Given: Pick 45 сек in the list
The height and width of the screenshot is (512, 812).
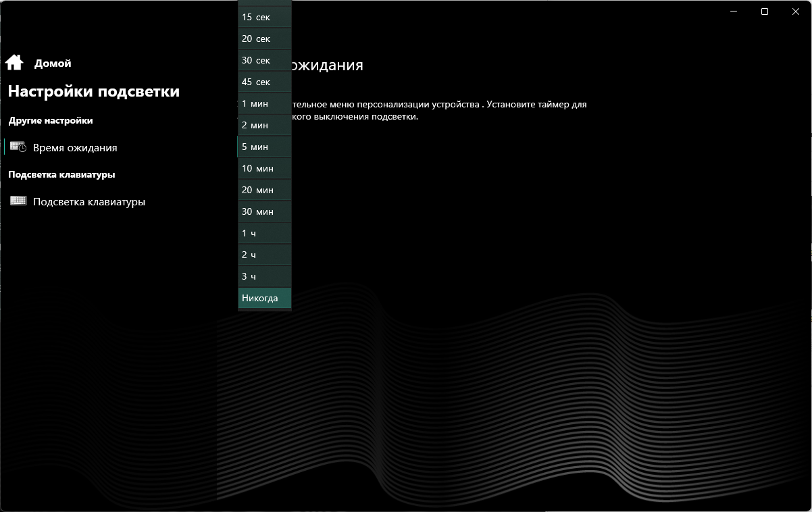Looking at the screenshot, I should 265,82.
